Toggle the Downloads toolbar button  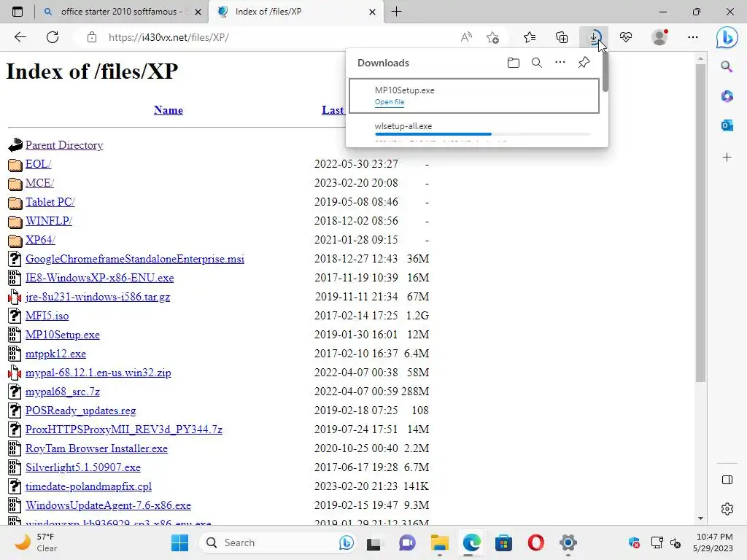[594, 37]
